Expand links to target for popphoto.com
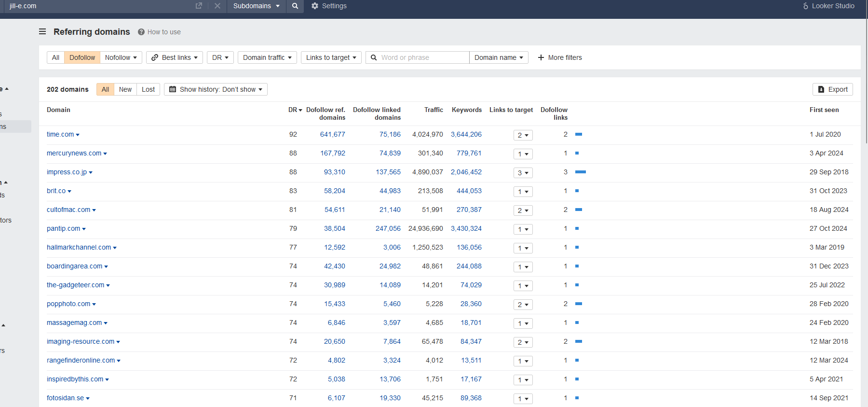This screenshot has height=407, width=868. click(x=523, y=305)
